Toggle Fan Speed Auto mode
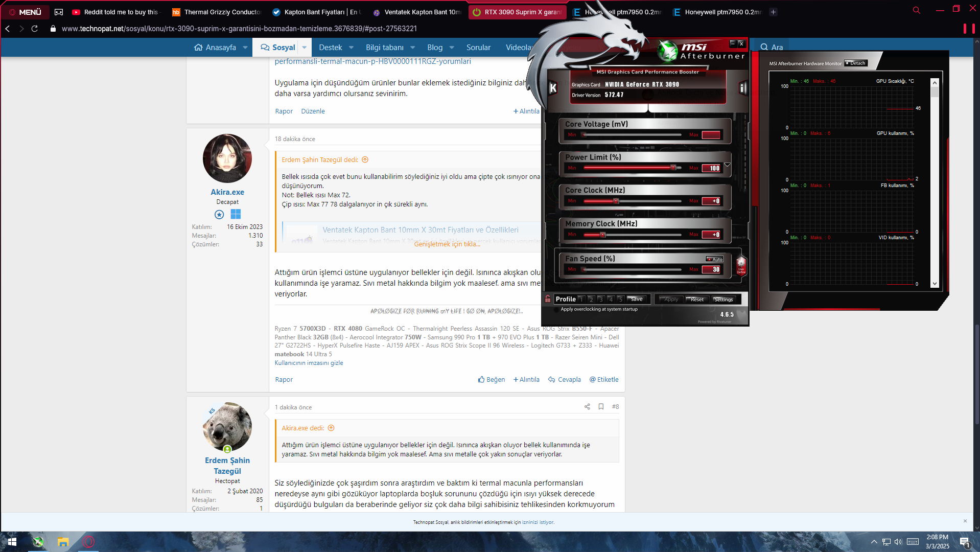This screenshot has height=552, width=980. pyautogui.click(x=715, y=259)
